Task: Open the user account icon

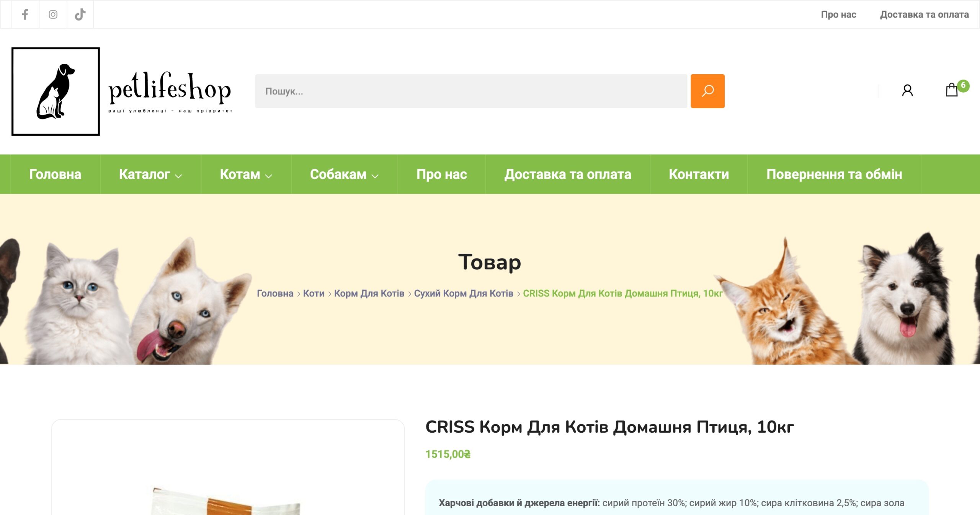Action: point(907,91)
